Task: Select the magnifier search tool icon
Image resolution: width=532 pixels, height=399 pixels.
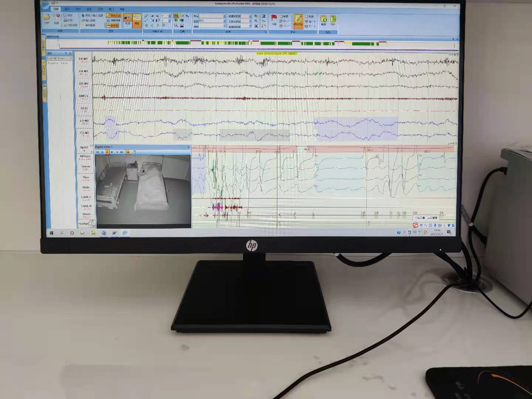Action: pos(176,25)
